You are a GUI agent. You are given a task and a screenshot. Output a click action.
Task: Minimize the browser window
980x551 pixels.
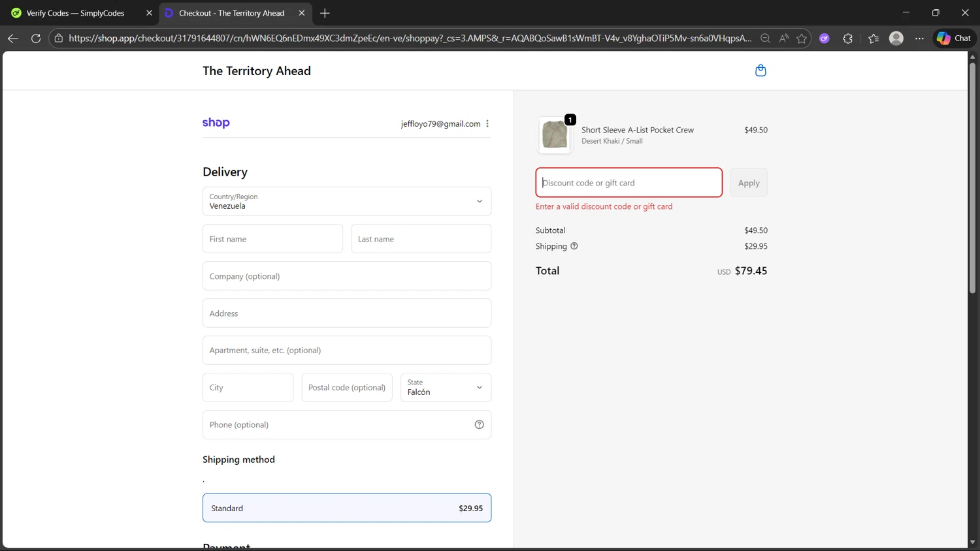pos(906,12)
